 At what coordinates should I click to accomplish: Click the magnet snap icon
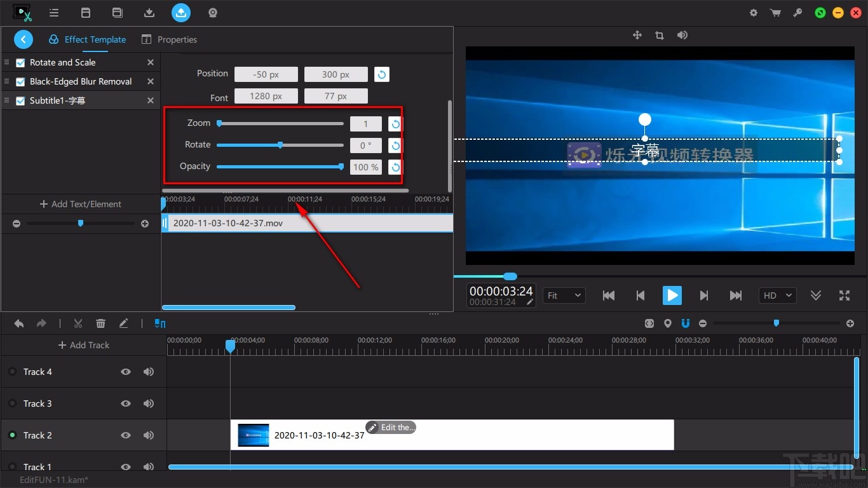(686, 323)
